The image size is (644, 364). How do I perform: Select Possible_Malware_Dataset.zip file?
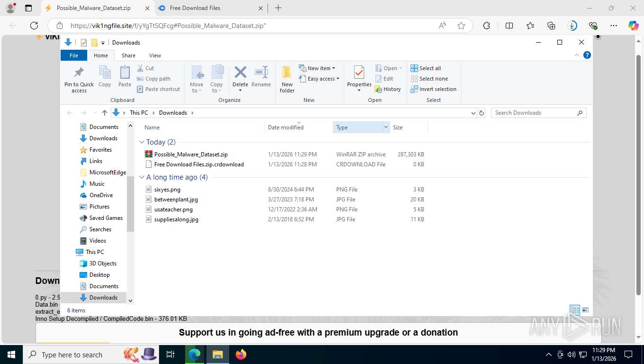click(191, 155)
